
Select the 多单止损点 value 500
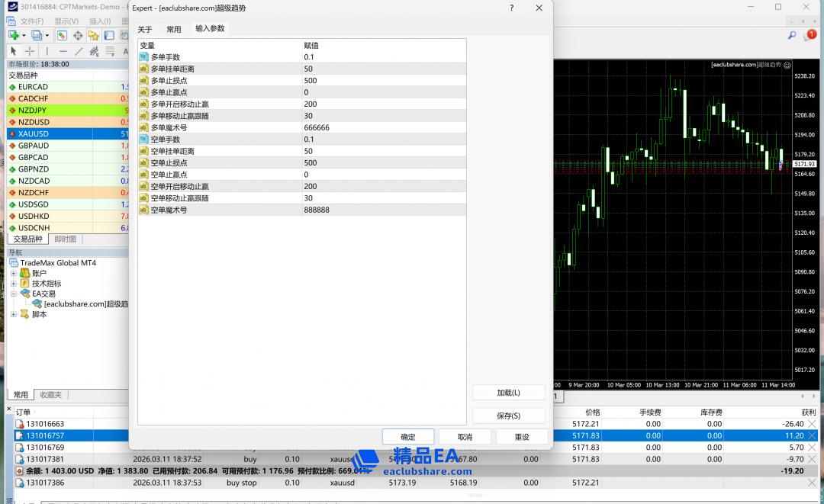click(x=311, y=81)
